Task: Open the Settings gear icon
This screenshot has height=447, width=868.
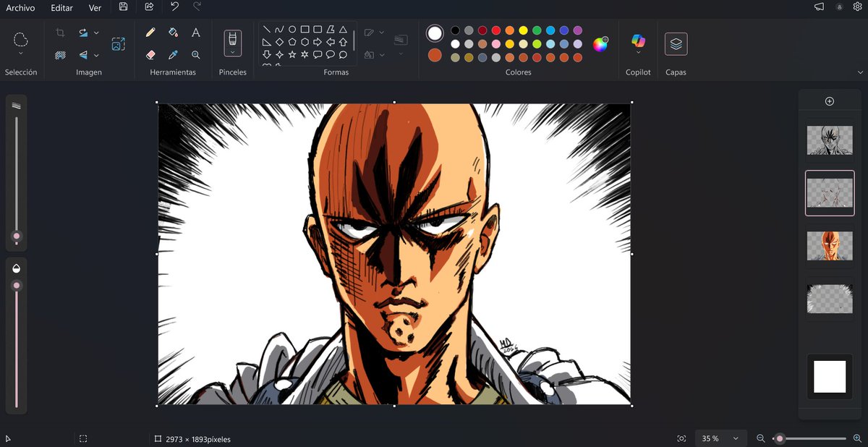Action: tap(857, 7)
